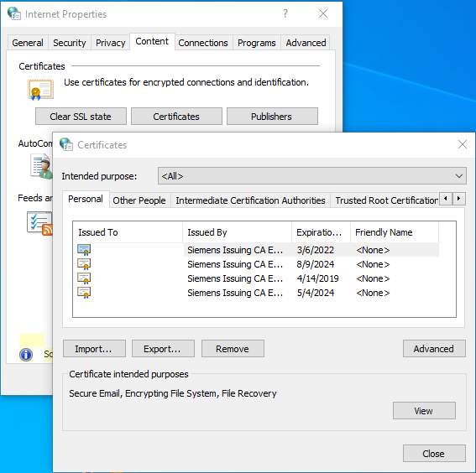Screen dimensions: 476x473
Task: Click the Export... button
Action: (x=163, y=349)
